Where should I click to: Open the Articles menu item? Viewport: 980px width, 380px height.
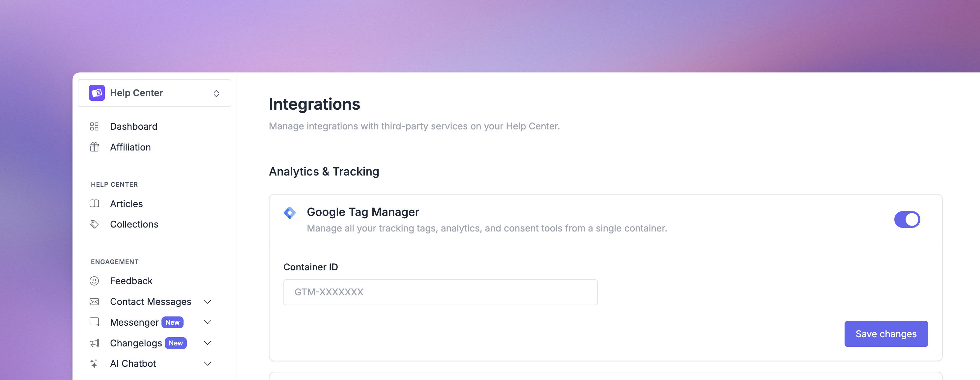pyautogui.click(x=126, y=204)
